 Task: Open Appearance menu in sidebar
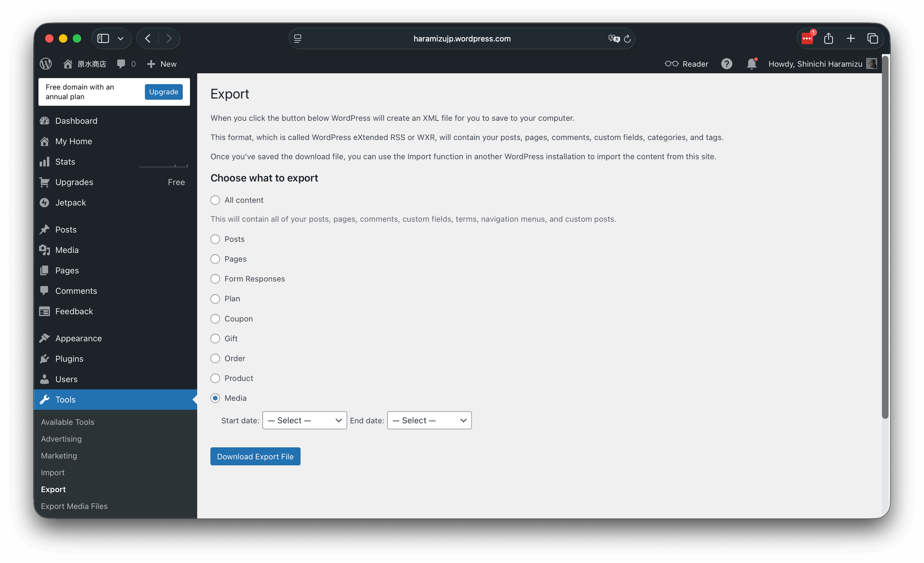click(78, 339)
